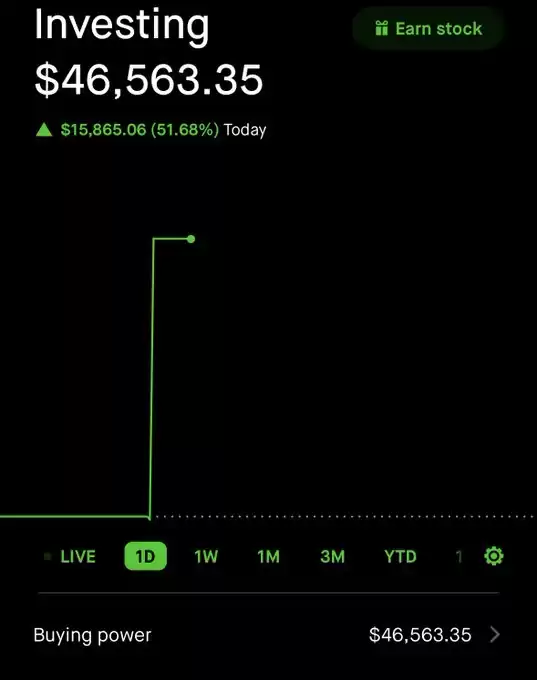Open chart settings gear icon
Image resolution: width=537 pixels, height=680 pixels.
pyautogui.click(x=494, y=556)
